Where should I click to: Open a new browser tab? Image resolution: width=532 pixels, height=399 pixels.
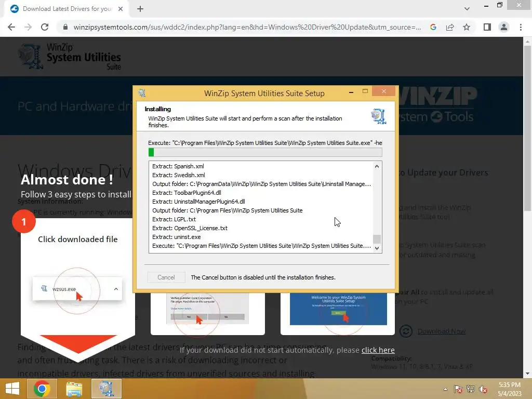[140, 9]
